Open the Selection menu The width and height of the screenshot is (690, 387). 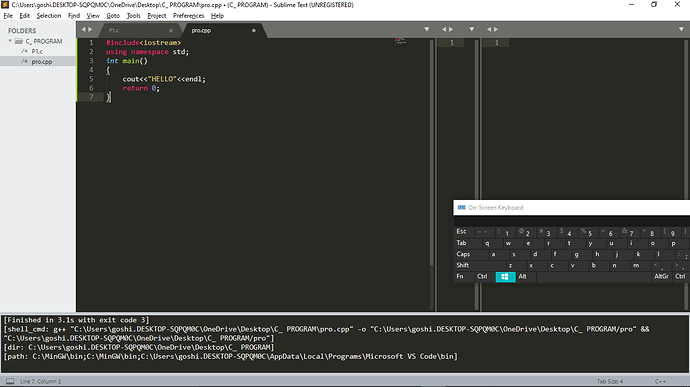[x=48, y=15]
